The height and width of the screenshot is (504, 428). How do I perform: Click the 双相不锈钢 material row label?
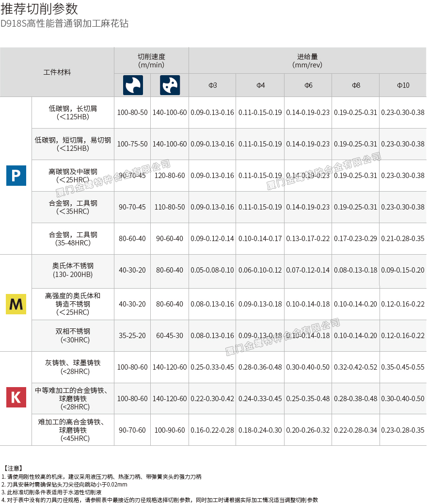point(73,336)
